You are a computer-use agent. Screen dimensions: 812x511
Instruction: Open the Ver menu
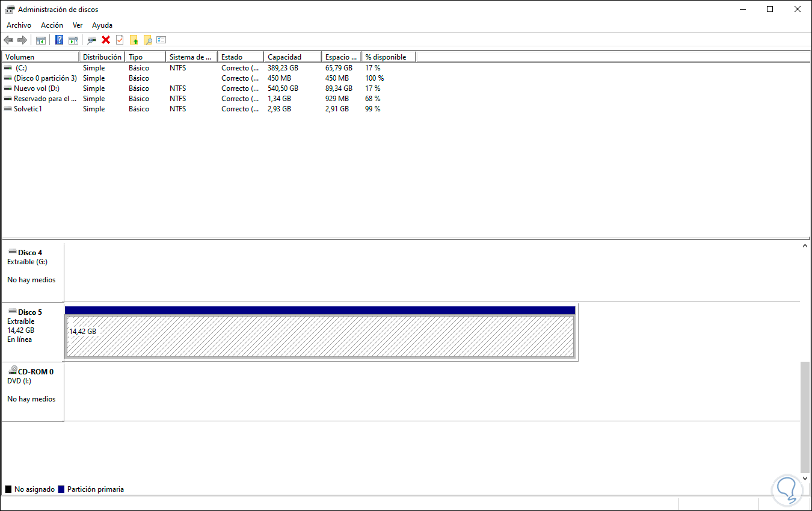coord(78,25)
